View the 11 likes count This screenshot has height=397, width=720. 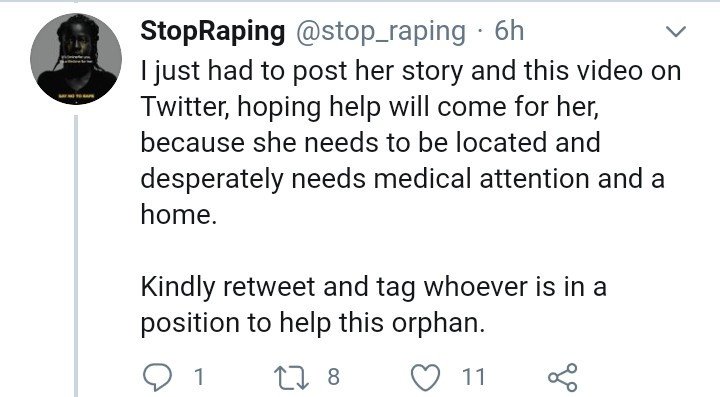(x=473, y=377)
